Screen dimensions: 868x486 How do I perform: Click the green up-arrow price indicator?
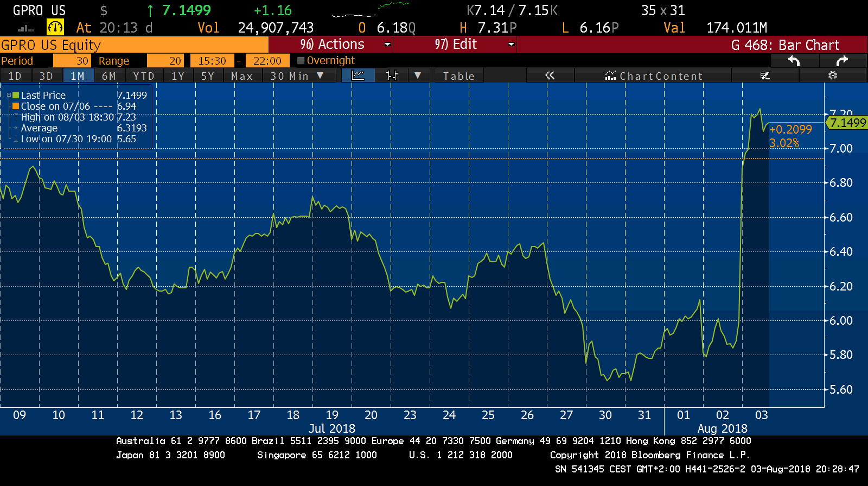click(150, 10)
